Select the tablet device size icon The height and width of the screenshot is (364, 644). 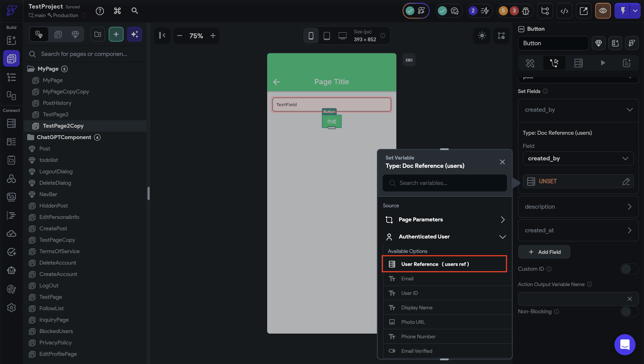(x=326, y=36)
